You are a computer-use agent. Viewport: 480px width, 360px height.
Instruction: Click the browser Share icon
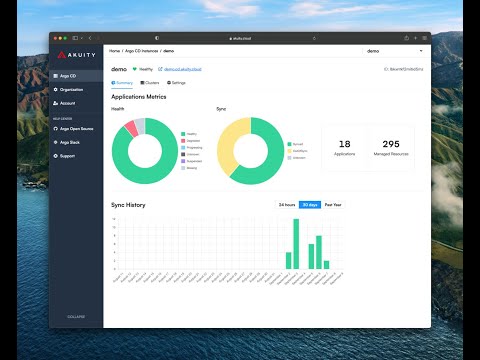point(406,38)
